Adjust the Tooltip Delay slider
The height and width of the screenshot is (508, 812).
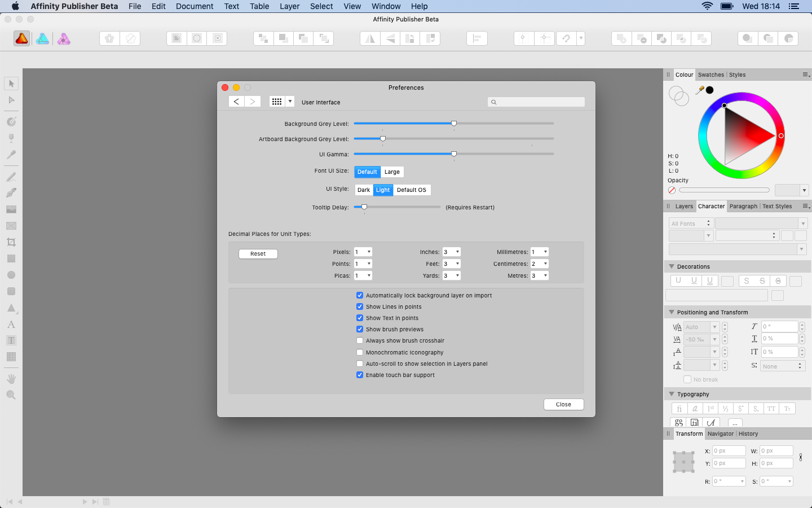397,207
